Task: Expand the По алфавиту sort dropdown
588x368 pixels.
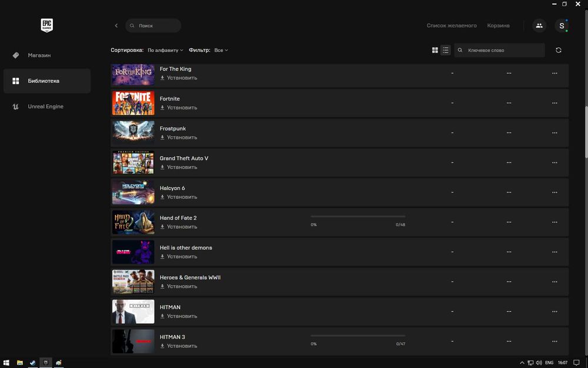Action: (165, 50)
